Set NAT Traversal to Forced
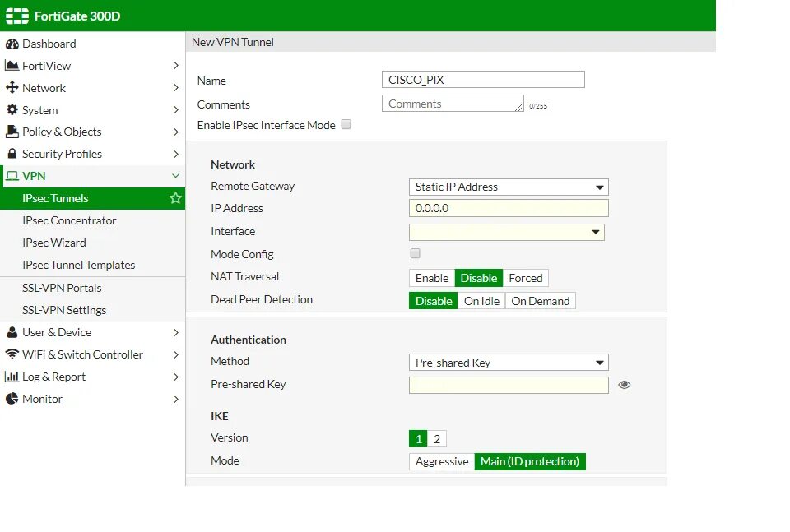 click(526, 278)
